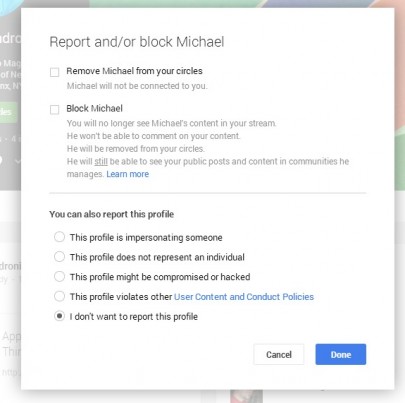Click the Cancel button
Viewport: 405px width, 403px height.
(279, 354)
